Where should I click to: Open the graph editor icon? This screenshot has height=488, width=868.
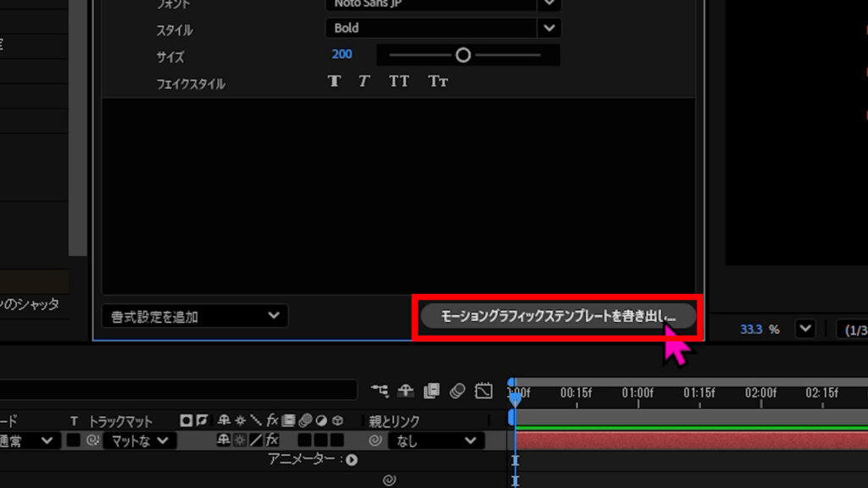(484, 391)
